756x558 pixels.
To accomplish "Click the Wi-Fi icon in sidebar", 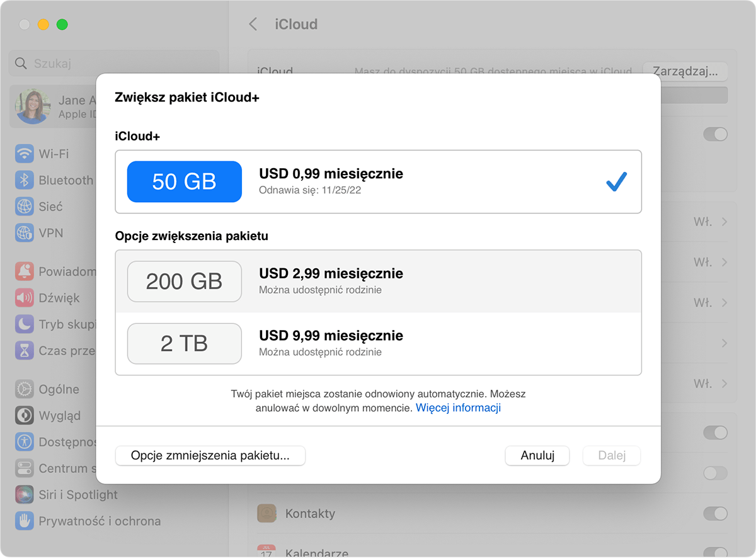I will (x=25, y=154).
